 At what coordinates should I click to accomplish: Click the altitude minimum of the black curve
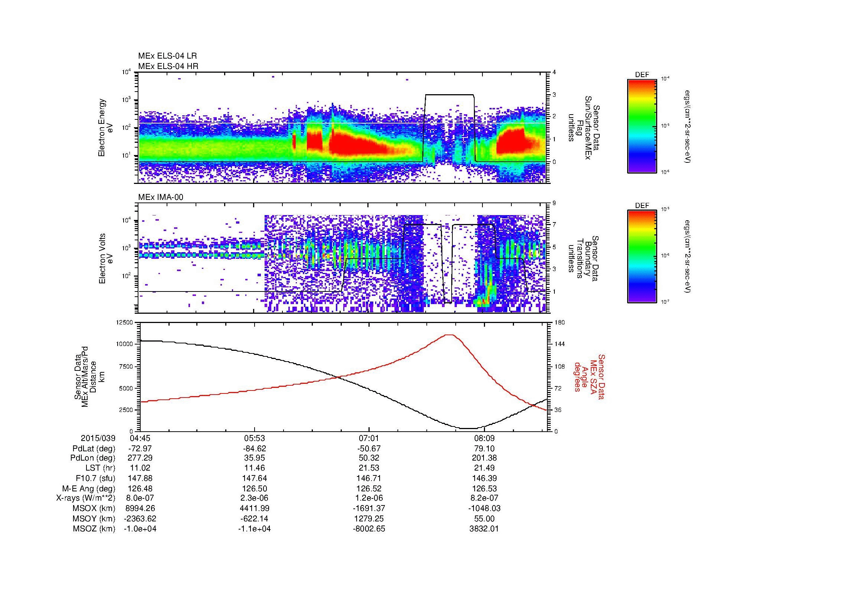click(x=468, y=428)
